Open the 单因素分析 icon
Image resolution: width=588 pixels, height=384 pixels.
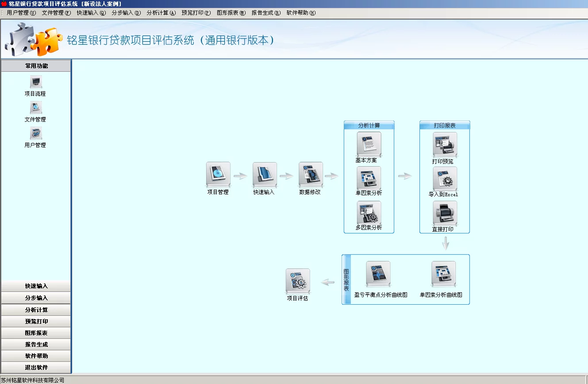(369, 178)
